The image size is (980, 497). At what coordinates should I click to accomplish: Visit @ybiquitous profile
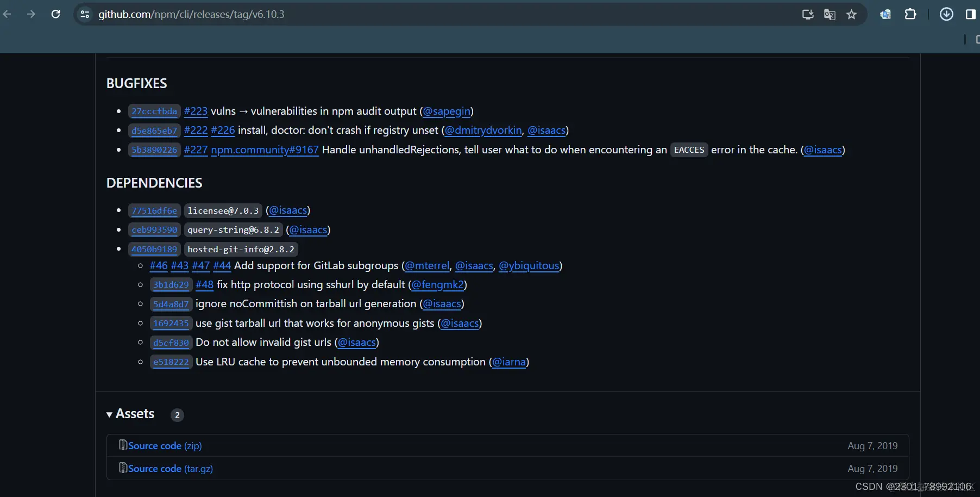click(529, 266)
